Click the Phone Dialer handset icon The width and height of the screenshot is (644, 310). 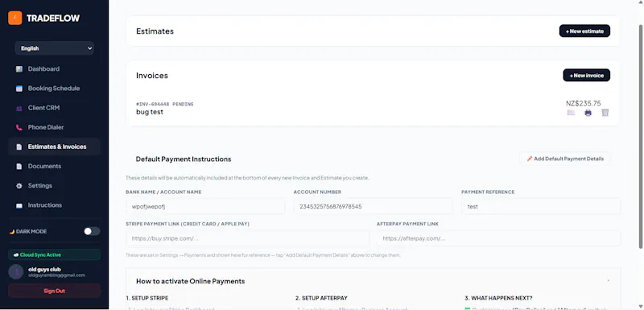(19, 128)
